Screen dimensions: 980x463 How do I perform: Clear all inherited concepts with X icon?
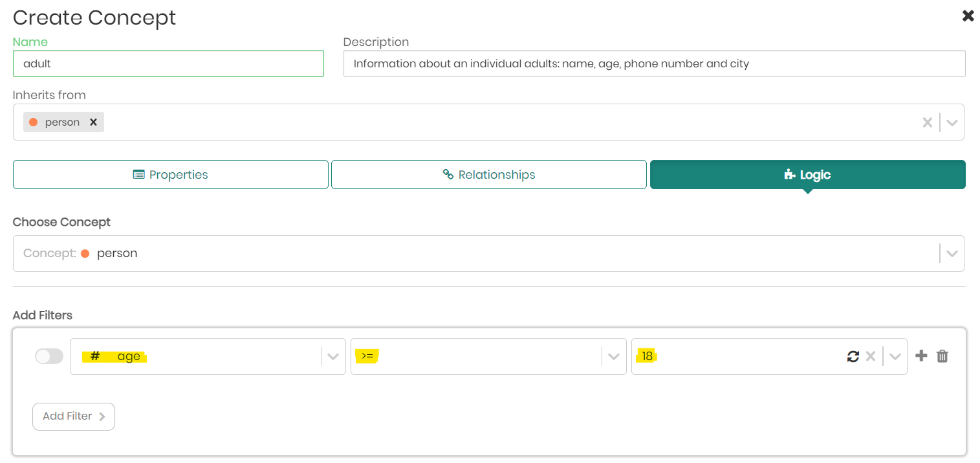click(x=927, y=122)
